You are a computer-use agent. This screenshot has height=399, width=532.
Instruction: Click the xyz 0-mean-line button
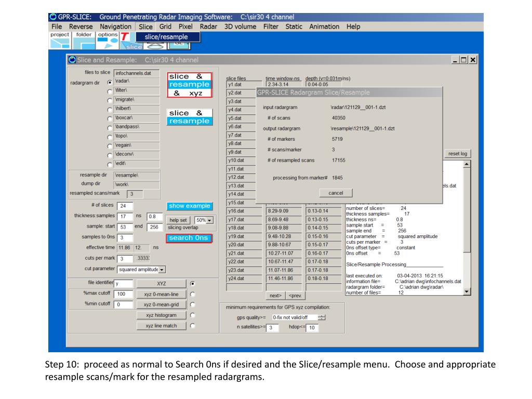[162, 294]
